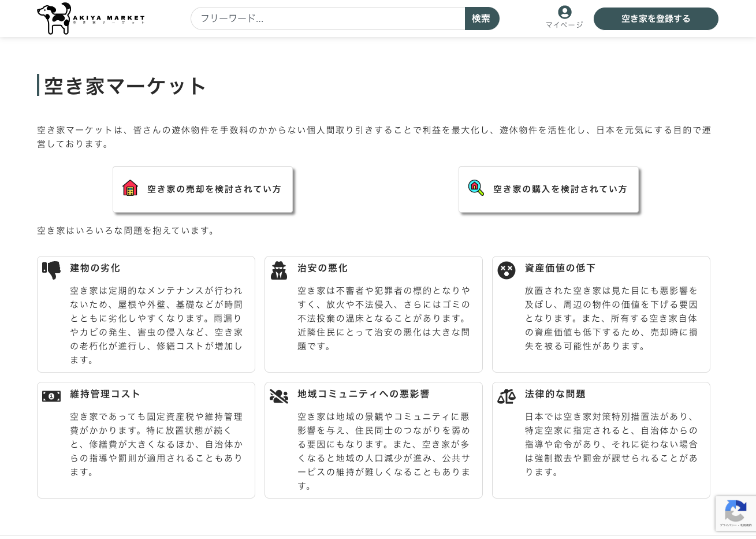Open My Page via the user icon
Viewport: 756px width, 539px height.
pos(564,12)
